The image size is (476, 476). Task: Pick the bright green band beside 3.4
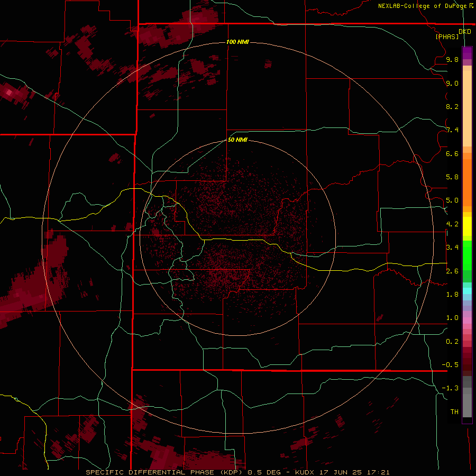click(467, 255)
